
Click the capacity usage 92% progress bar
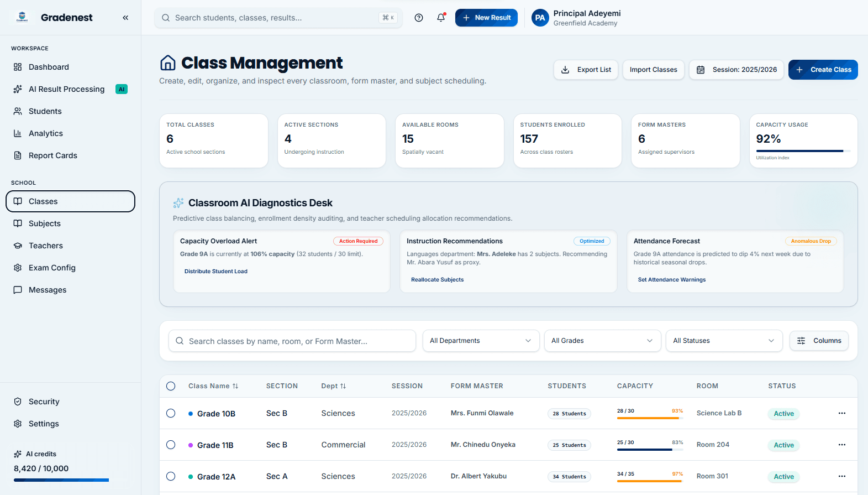point(803,151)
